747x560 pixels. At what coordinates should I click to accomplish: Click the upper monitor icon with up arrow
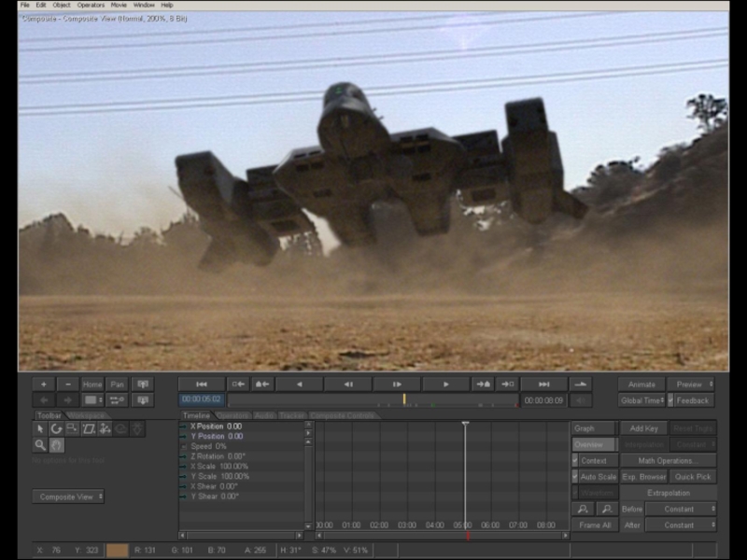pos(143,385)
